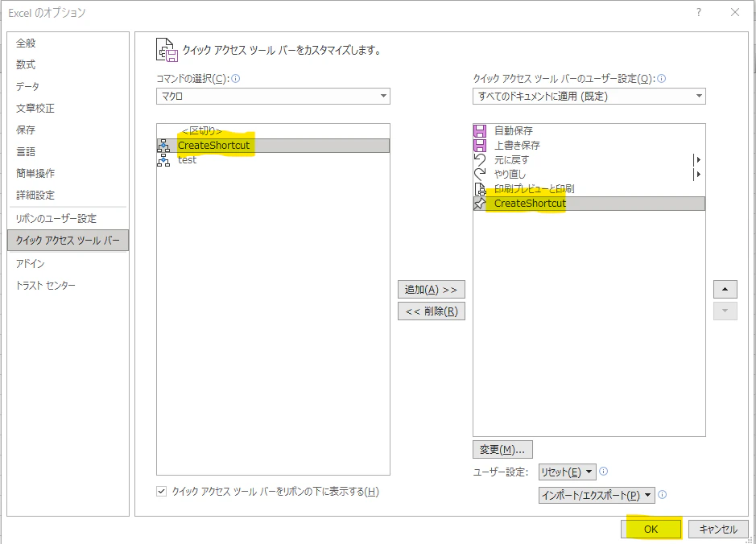Click info icon beside リセット button
756x544 pixels.
(603, 472)
